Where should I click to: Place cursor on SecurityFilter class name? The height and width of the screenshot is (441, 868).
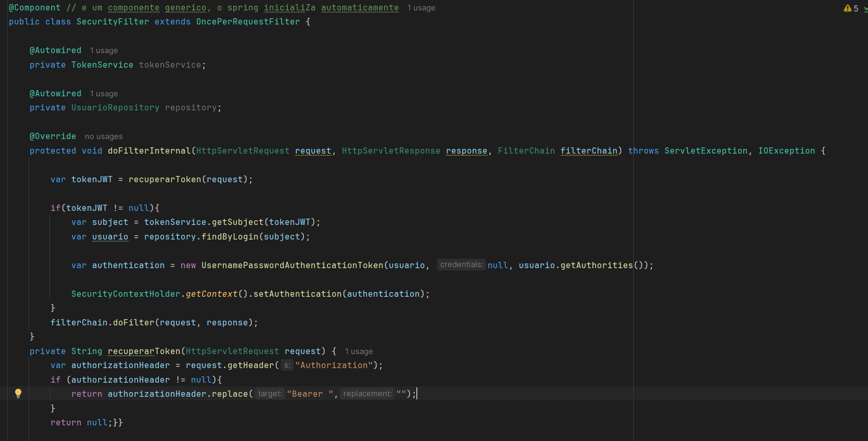(x=112, y=22)
